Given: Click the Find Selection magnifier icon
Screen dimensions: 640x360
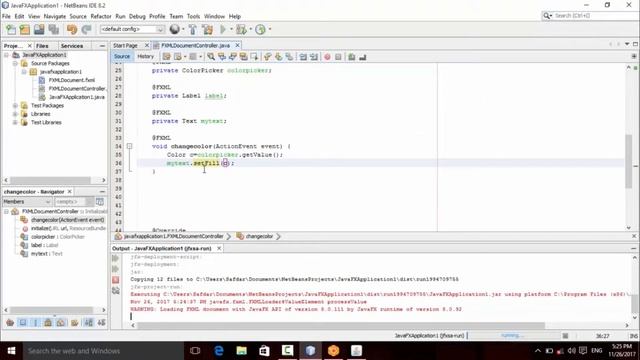Looking at the screenshot, I should click(211, 57).
